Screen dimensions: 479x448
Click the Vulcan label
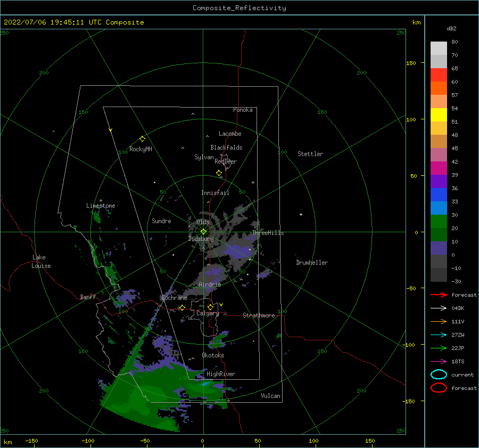tap(270, 396)
